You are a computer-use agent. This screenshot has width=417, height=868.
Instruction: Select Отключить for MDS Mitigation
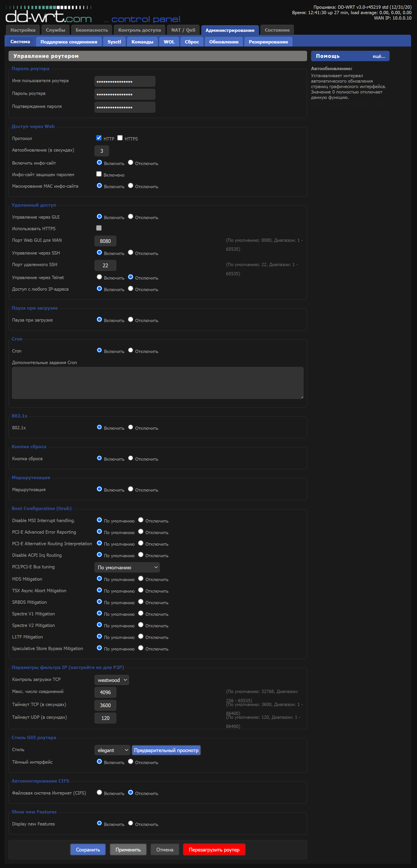(141, 579)
